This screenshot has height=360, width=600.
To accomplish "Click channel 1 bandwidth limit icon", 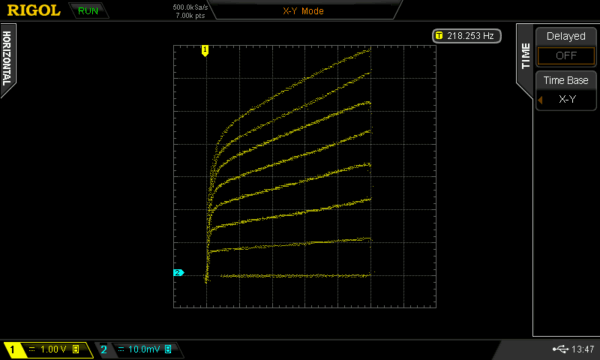I will [76, 349].
